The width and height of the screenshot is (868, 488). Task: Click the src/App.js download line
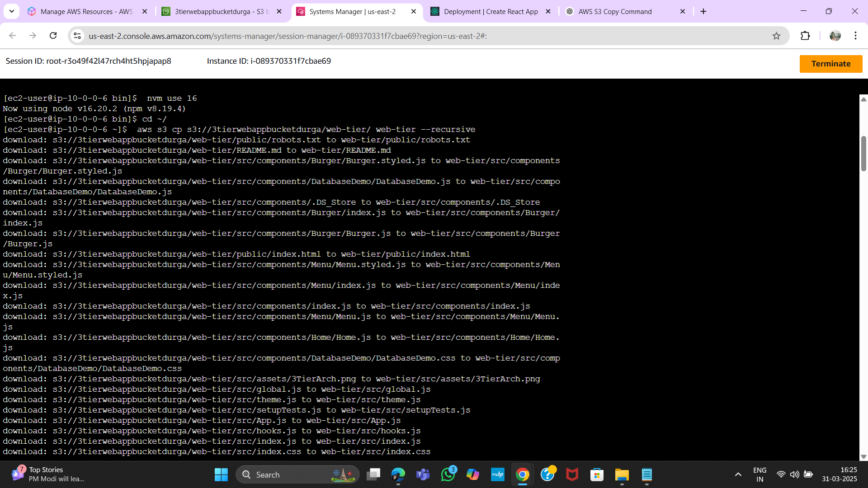click(202, 420)
